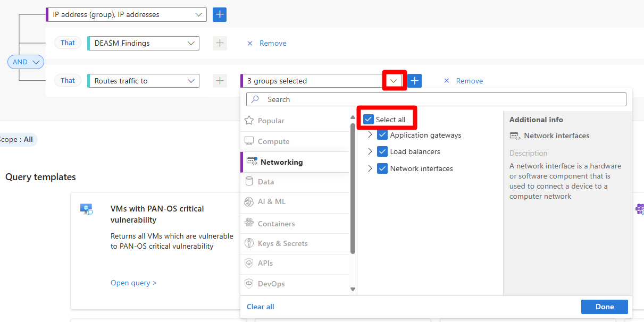Open the DEASM Findings dropdown

click(144, 43)
